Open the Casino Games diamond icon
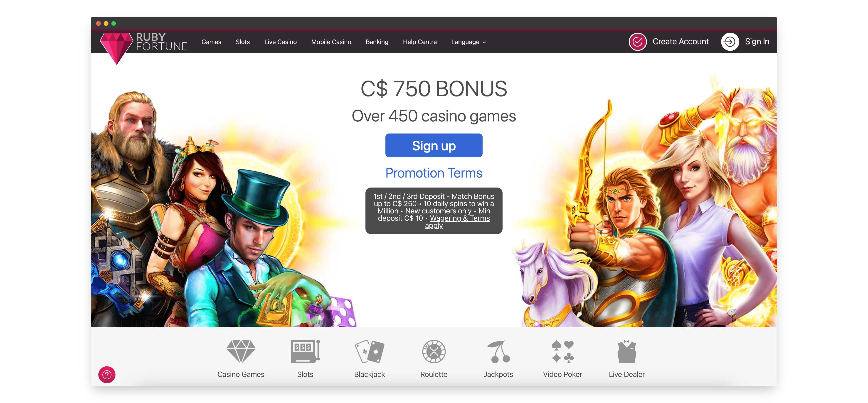 241,351
